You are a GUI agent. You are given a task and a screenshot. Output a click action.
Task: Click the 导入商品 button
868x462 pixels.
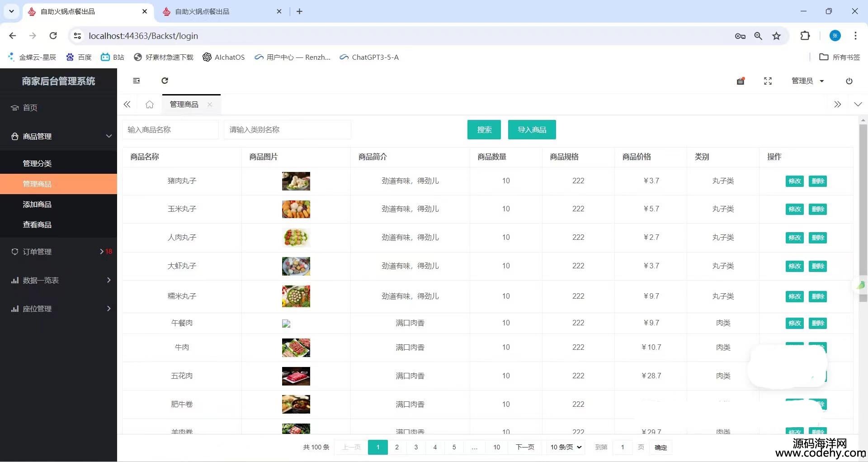click(x=532, y=130)
